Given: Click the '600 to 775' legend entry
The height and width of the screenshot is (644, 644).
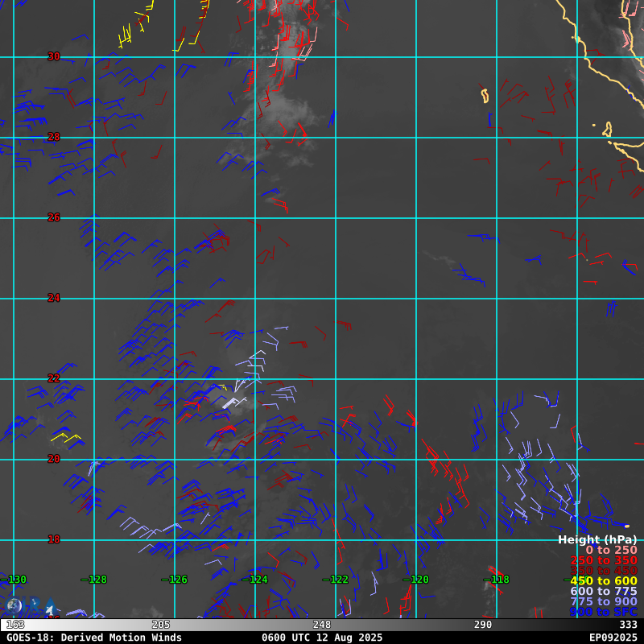Looking at the screenshot, I should point(603,592).
